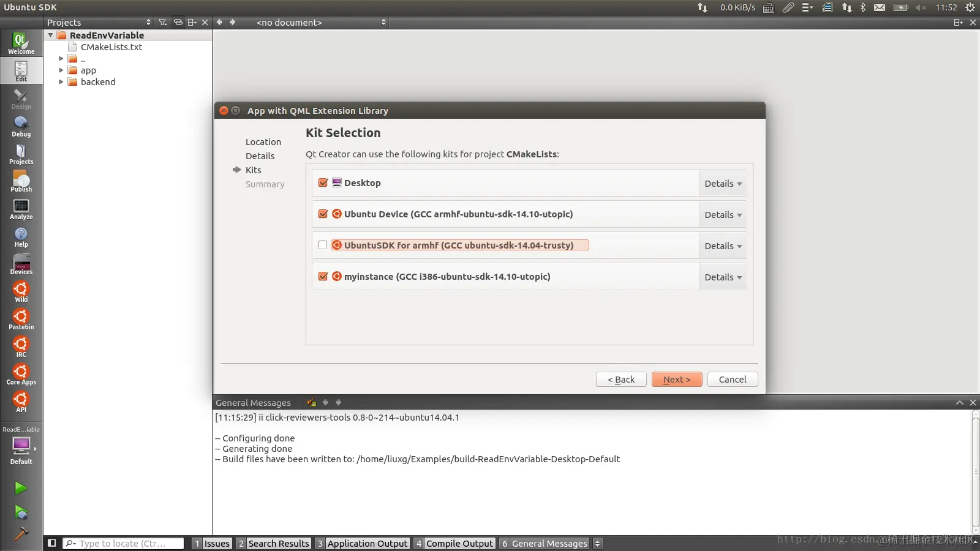980x551 pixels.
Task: Open the mail indicator in top panel
Action: point(880,7)
